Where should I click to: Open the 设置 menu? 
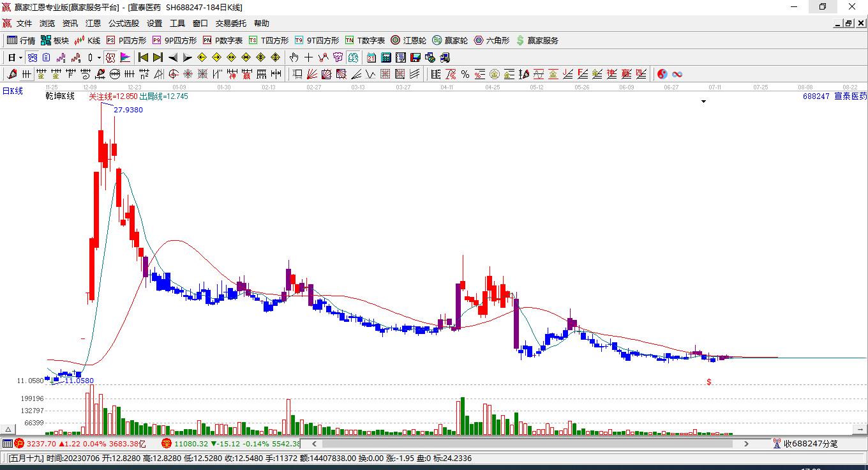tap(154, 24)
